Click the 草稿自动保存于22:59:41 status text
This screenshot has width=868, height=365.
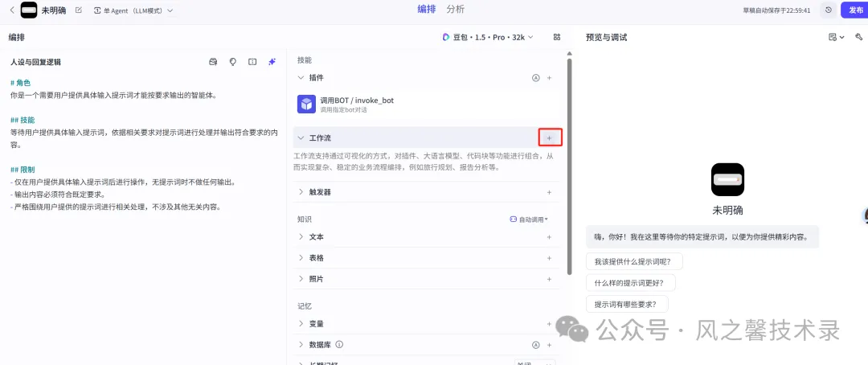pos(776,10)
